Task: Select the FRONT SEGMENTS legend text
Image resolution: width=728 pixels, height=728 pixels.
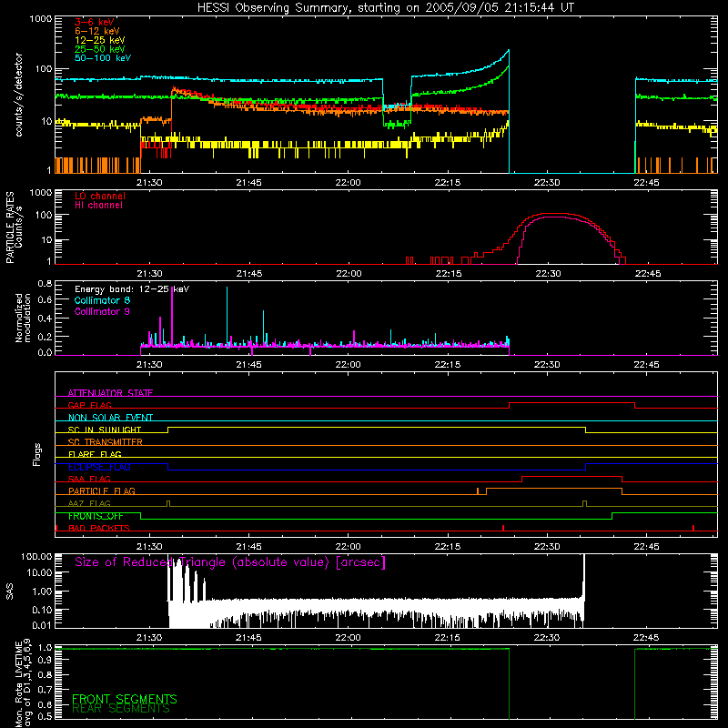Action: tap(125, 699)
